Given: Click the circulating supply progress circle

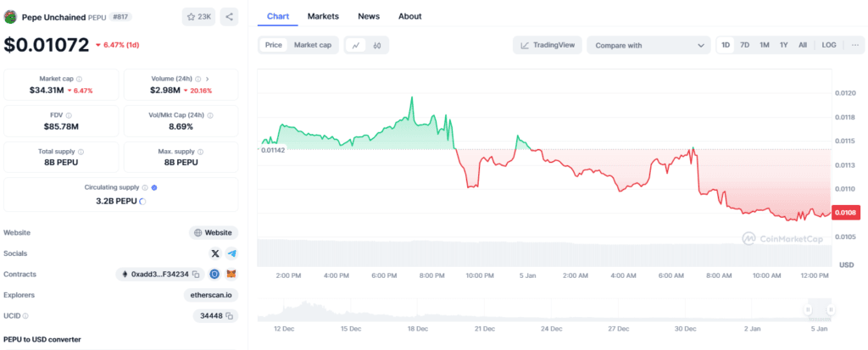Looking at the screenshot, I should 142,202.
